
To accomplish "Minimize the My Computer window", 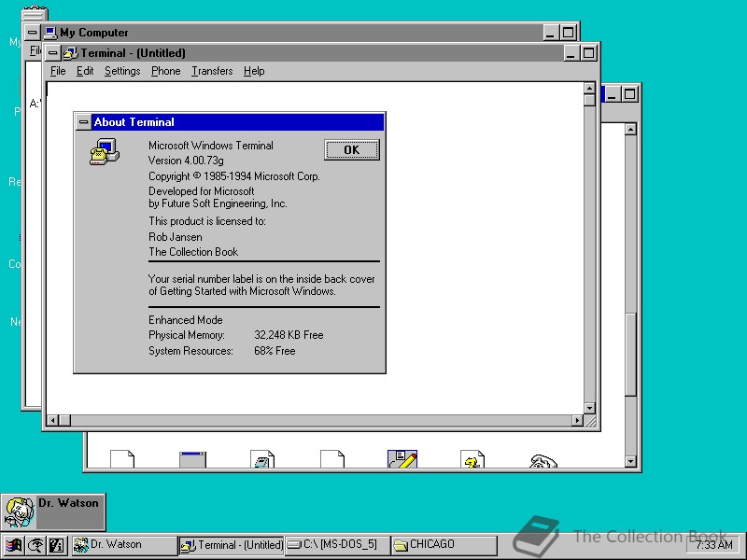I will [551, 33].
